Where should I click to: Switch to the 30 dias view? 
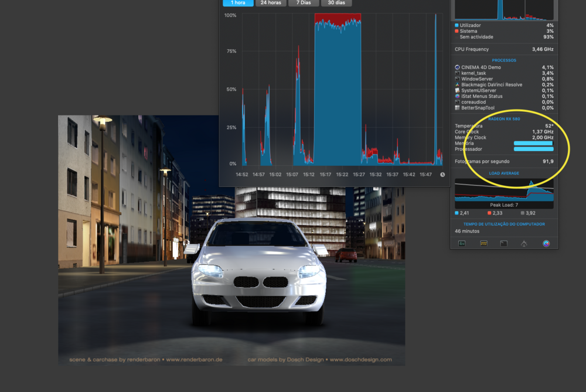(336, 3)
